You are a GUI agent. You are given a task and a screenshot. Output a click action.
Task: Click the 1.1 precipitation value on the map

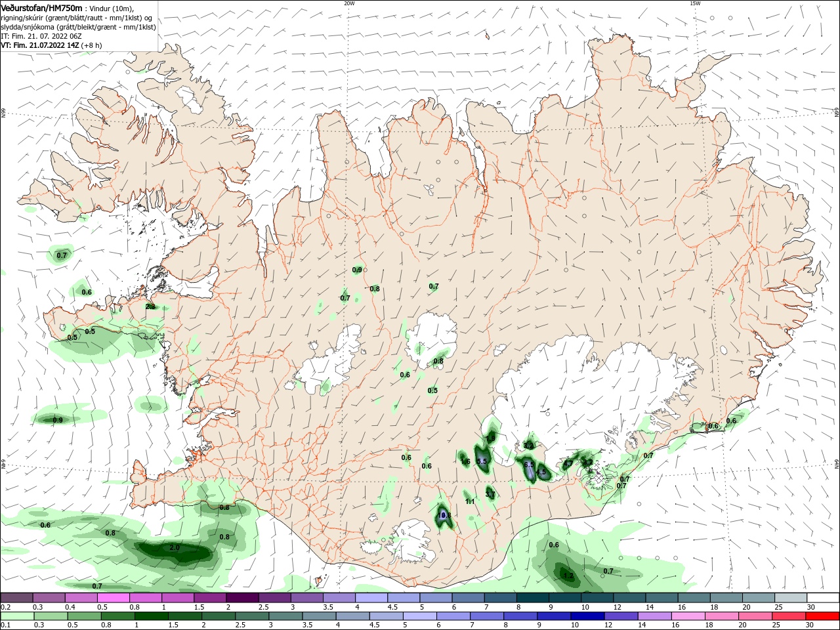click(470, 501)
